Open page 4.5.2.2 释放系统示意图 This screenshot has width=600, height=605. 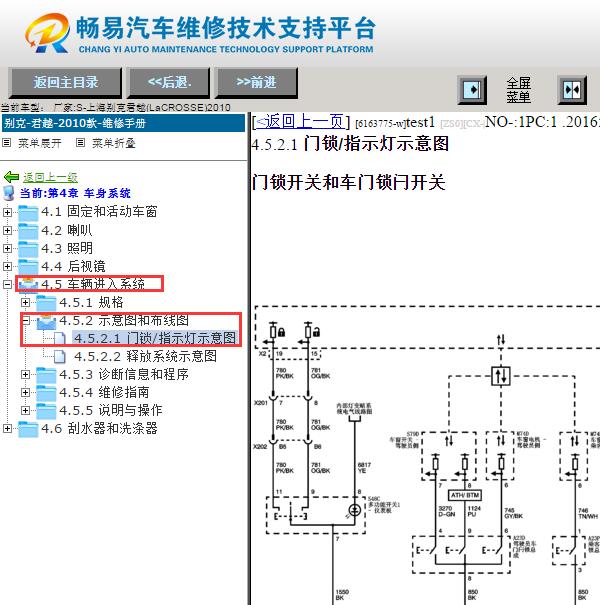[145, 356]
